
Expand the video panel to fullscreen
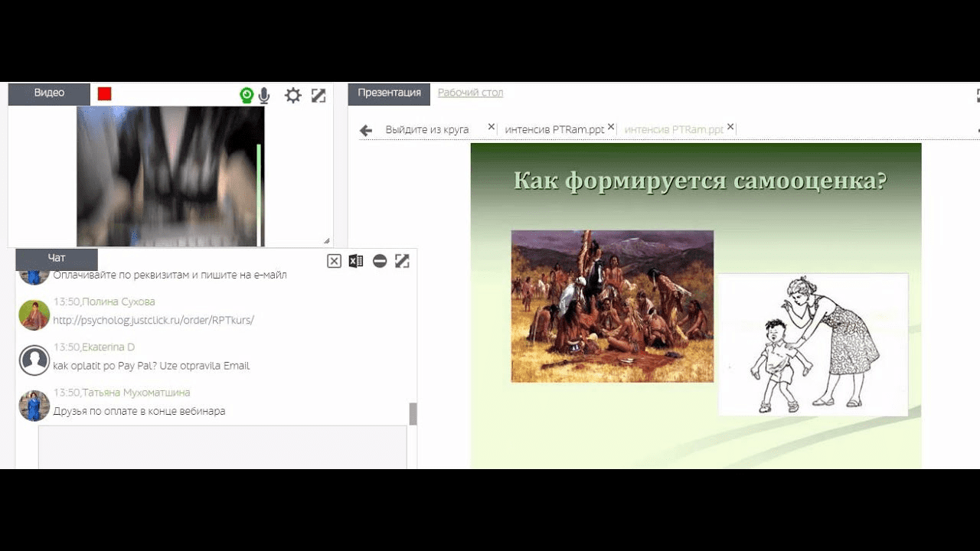click(318, 96)
